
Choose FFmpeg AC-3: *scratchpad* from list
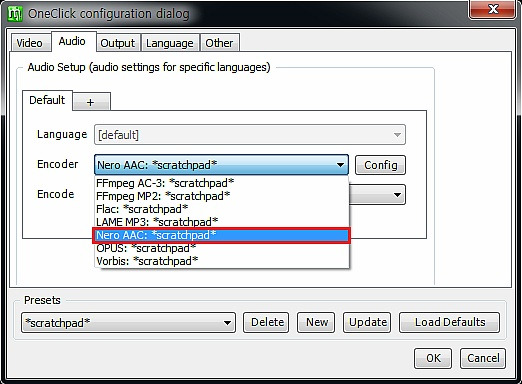click(x=222, y=183)
